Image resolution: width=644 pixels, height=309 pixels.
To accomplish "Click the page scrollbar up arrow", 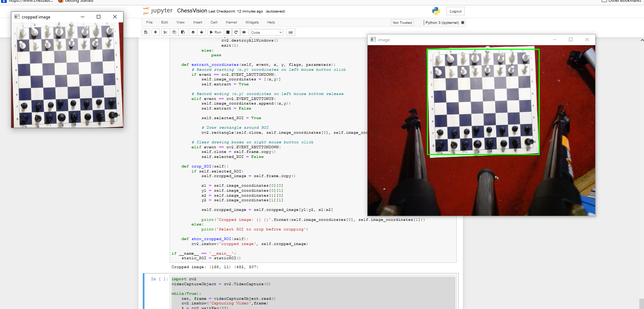I will pyautogui.click(x=642, y=40).
